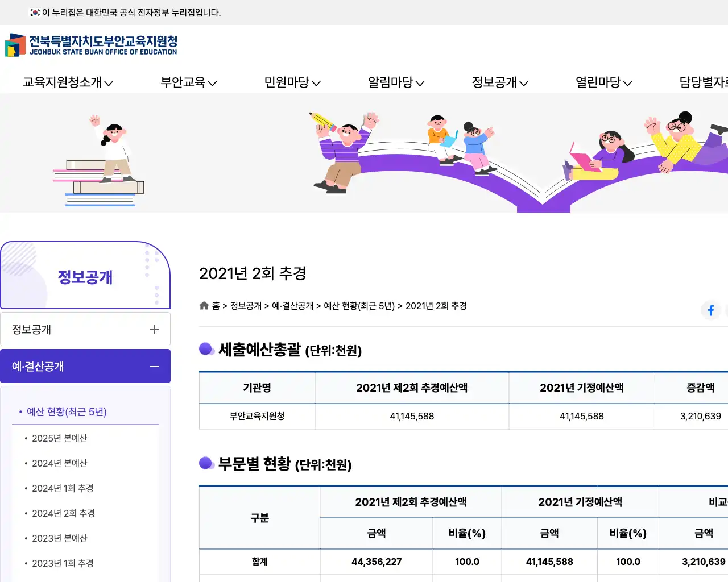Image resolution: width=728 pixels, height=582 pixels.
Task: Collapse 예·결산공개 sidebar section with minus icon
Action: (x=154, y=367)
